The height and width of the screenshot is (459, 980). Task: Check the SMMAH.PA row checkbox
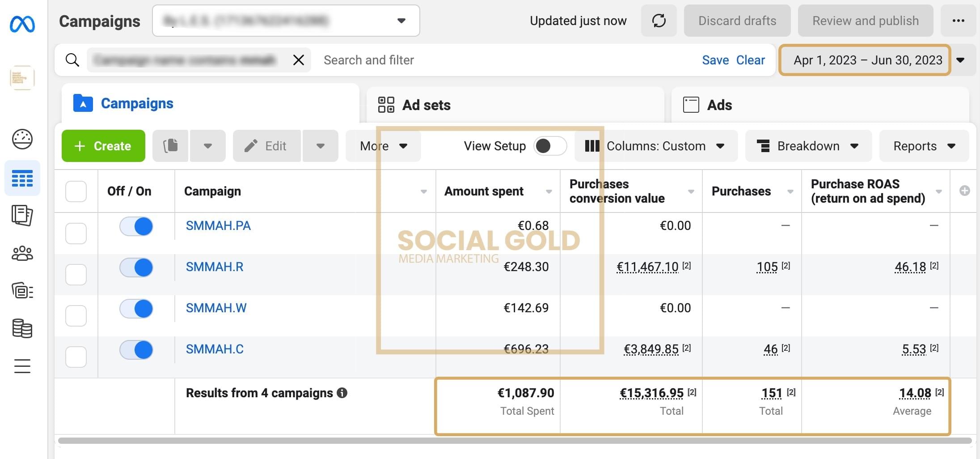pos(76,234)
